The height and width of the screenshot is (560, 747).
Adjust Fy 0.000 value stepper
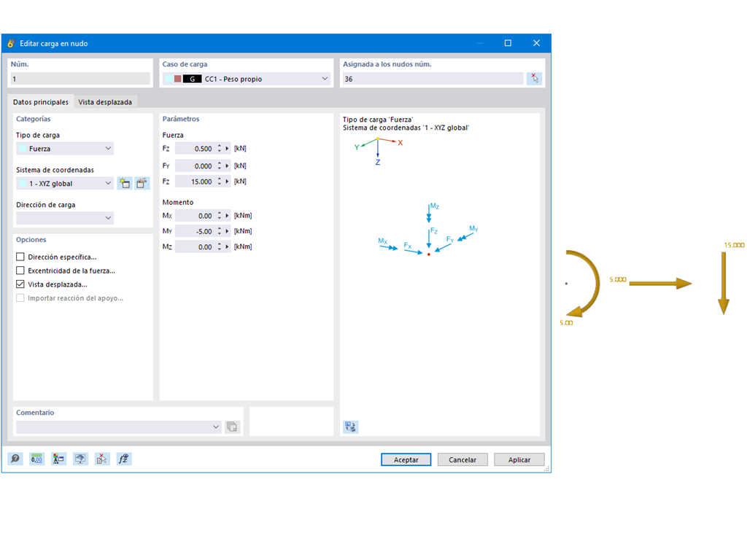(x=219, y=166)
